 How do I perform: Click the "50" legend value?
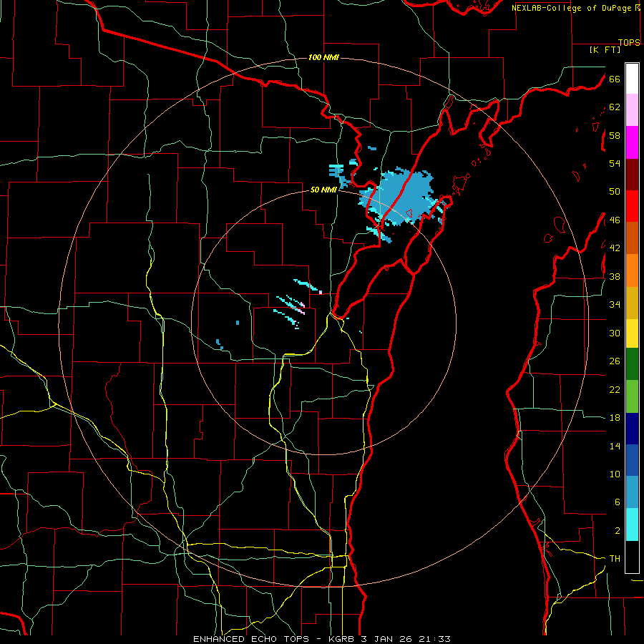coord(614,192)
